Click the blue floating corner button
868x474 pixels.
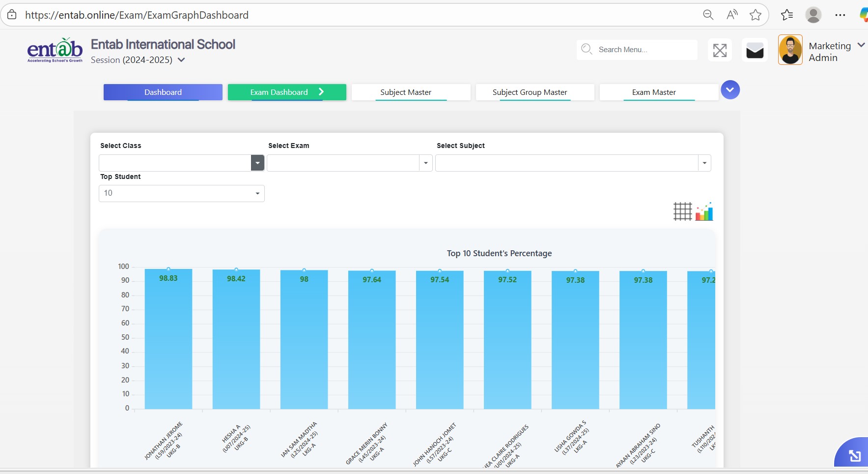click(854, 455)
